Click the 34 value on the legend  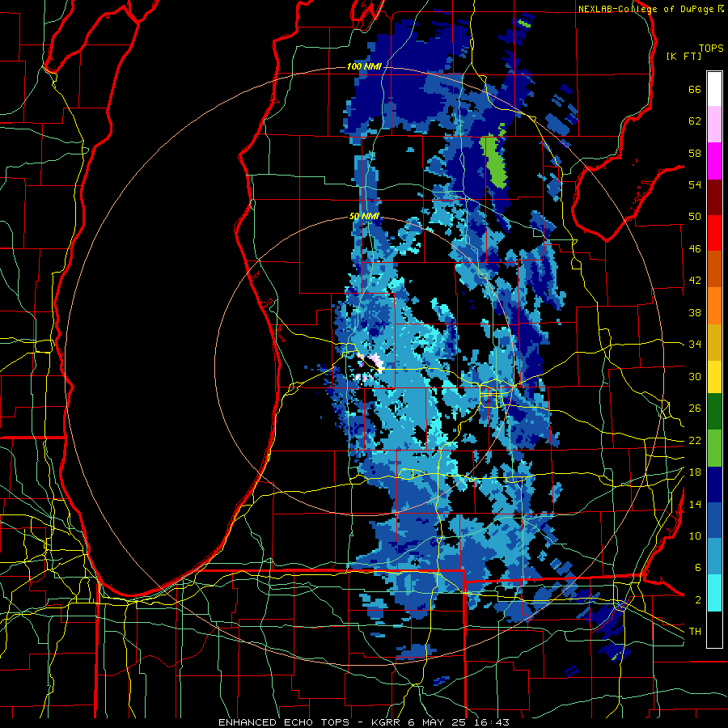[x=695, y=345]
